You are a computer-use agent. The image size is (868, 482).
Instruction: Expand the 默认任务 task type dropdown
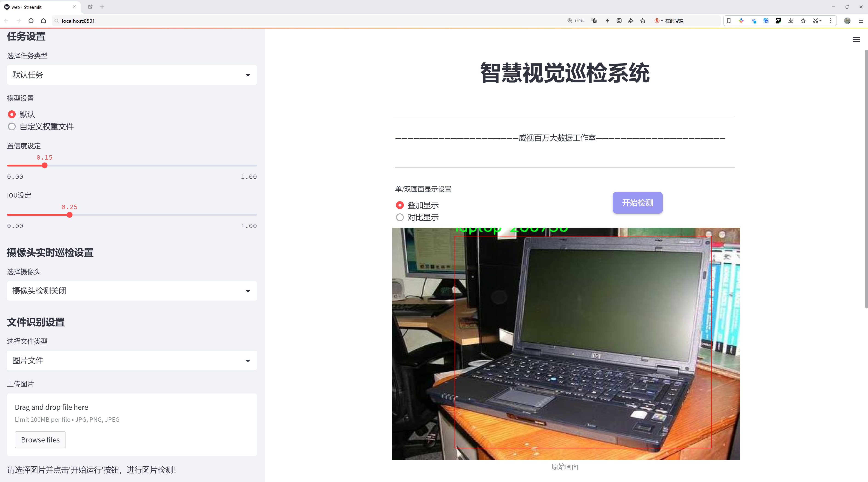(132, 75)
